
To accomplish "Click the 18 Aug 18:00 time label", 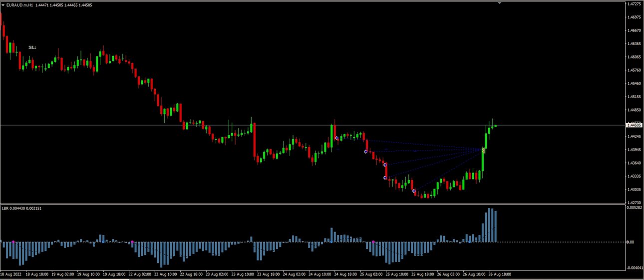I will click(37, 274).
